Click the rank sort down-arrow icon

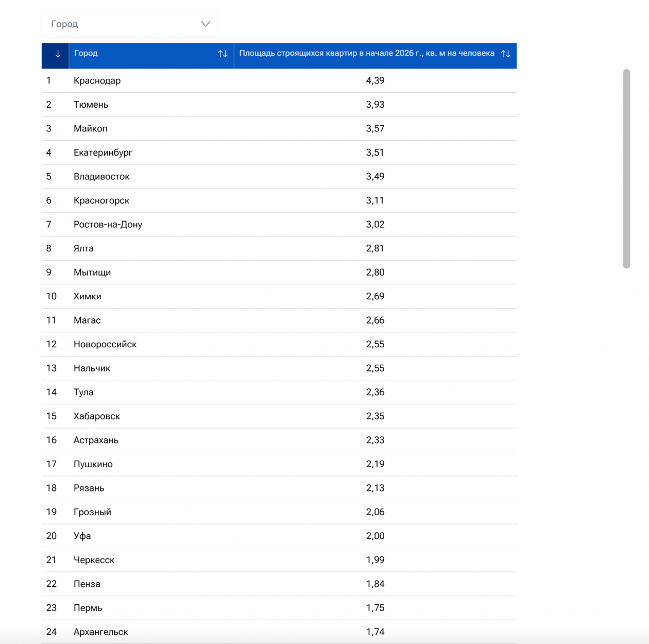point(58,54)
